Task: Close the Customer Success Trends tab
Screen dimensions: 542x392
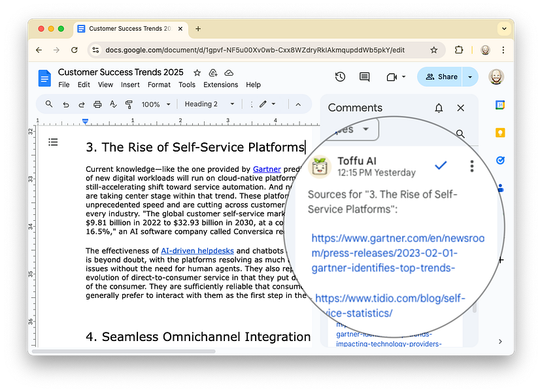Action: (x=180, y=29)
